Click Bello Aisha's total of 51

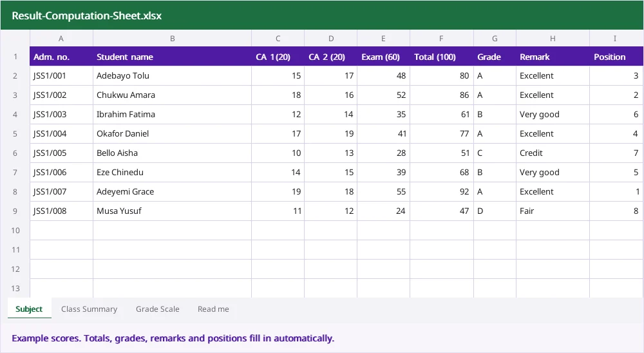click(x=442, y=153)
